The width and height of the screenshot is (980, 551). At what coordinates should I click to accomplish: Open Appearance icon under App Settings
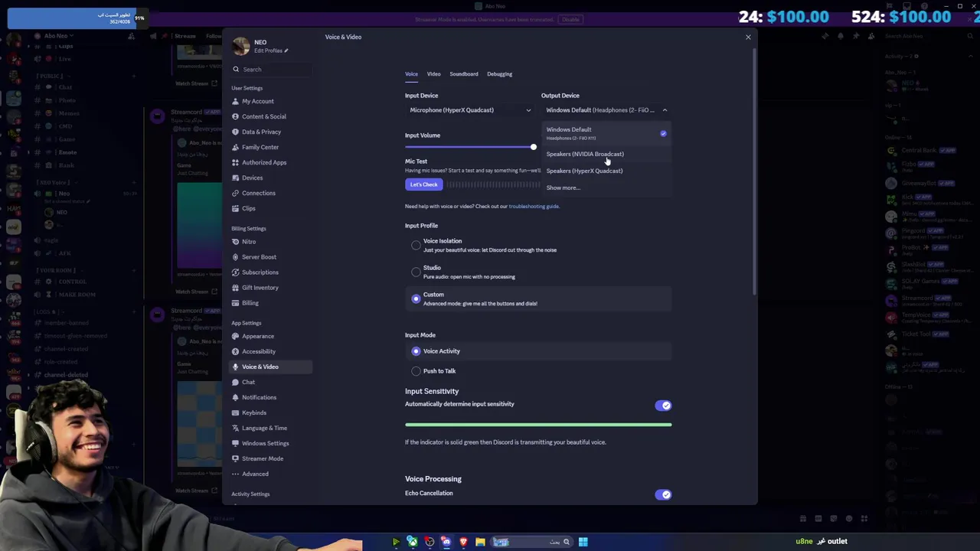(x=236, y=336)
